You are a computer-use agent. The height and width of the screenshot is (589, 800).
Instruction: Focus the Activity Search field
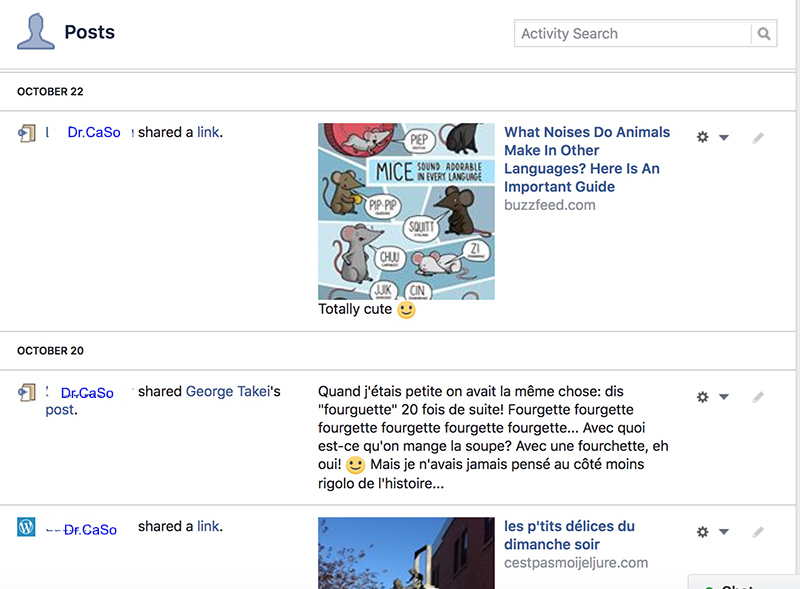(x=632, y=34)
